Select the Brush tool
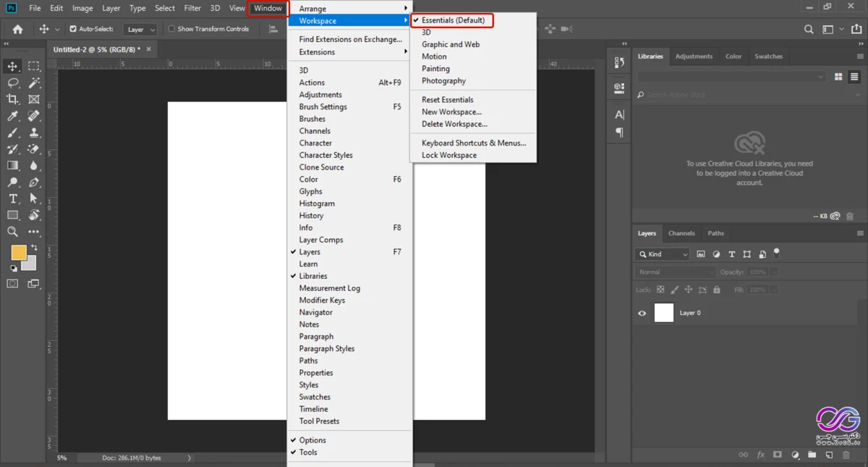The height and width of the screenshot is (467, 868). tap(12, 132)
